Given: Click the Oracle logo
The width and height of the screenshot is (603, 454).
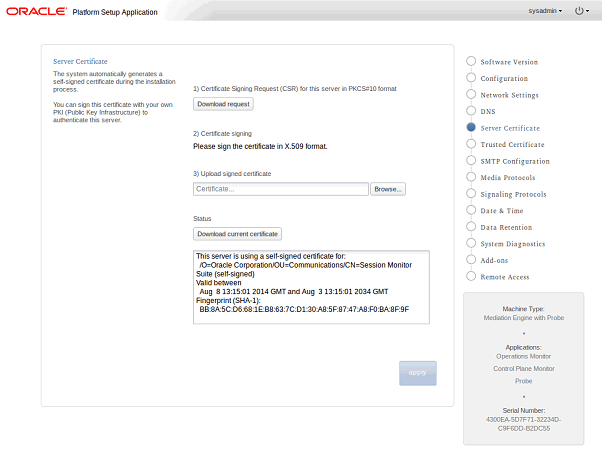Looking at the screenshot, I should pos(37,11).
